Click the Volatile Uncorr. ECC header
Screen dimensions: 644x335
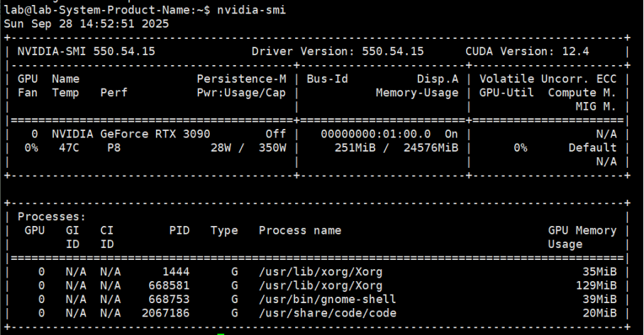pos(548,79)
